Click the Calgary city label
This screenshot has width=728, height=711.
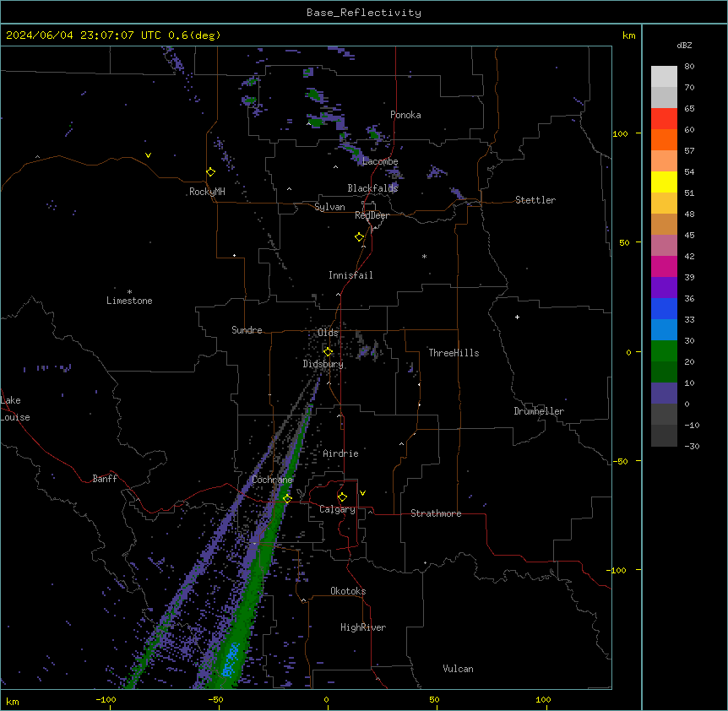point(337,509)
